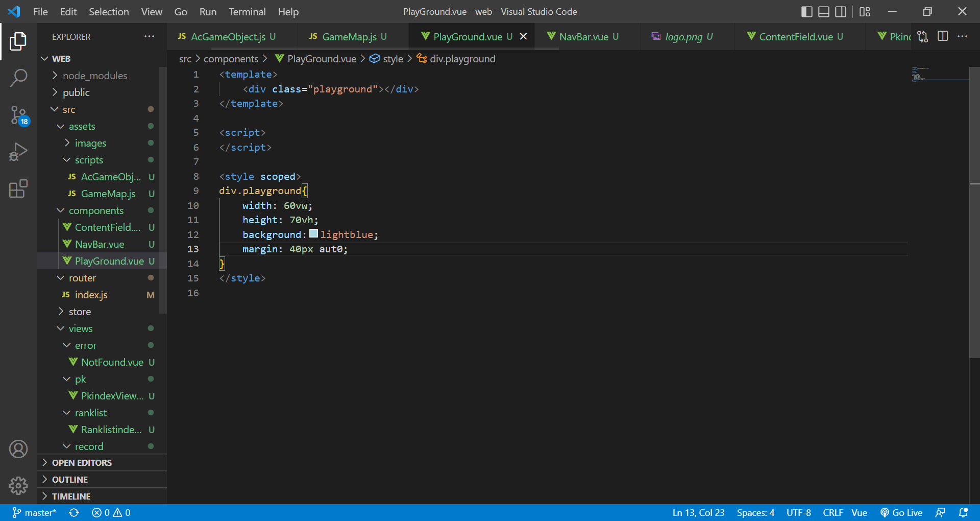Open Source Control with 18 changes
980x521 pixels.
pos(19,115)
